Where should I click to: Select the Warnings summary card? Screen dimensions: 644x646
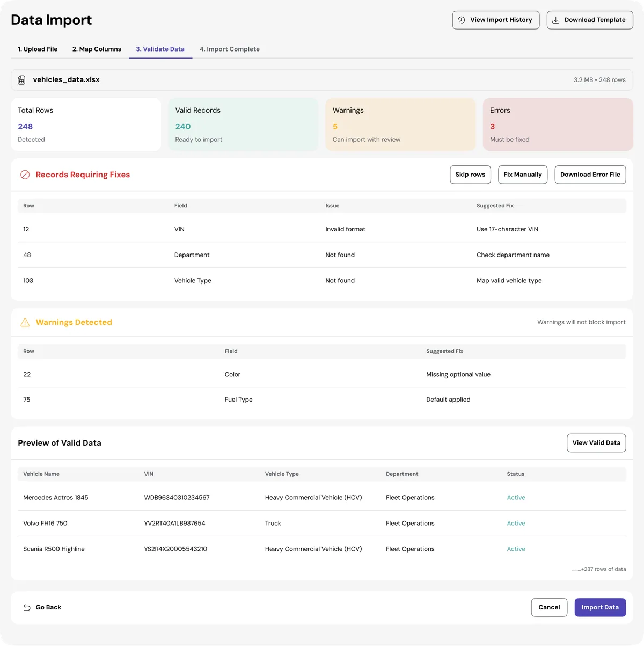400,124
